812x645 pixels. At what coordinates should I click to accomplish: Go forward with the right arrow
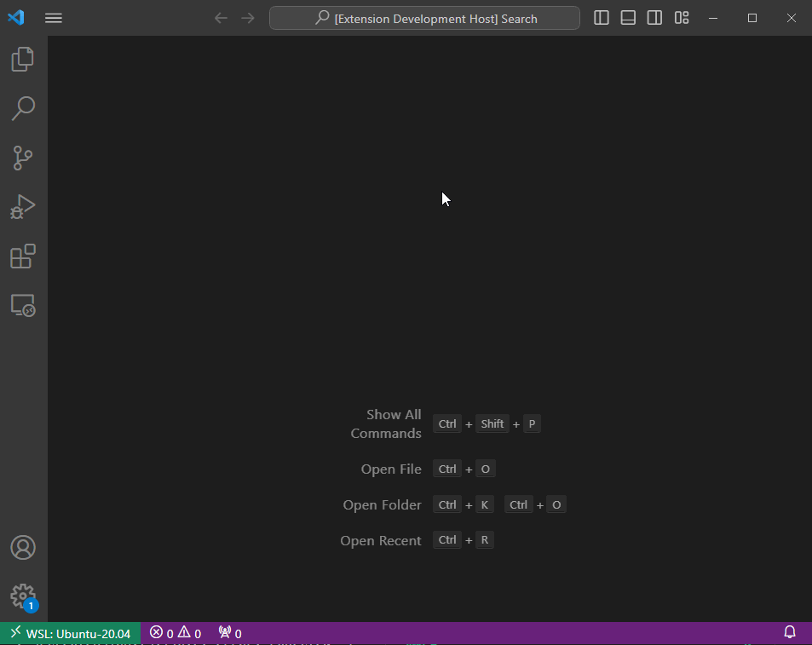click(248, 18)
